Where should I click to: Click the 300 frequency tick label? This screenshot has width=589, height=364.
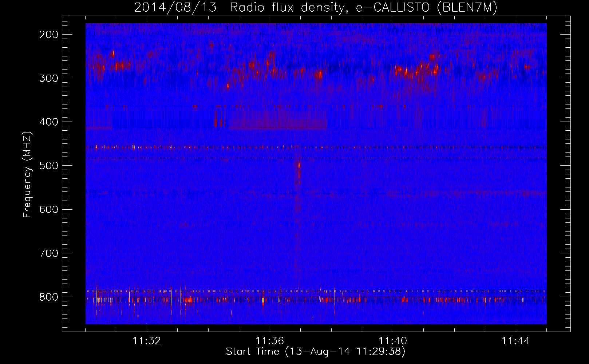tap(48, 78)
